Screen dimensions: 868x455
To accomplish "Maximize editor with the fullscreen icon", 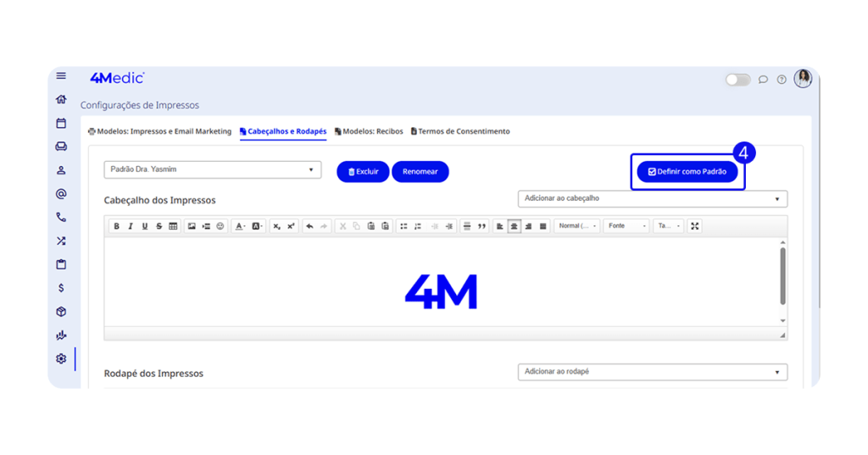I will click(x=695, y=226).
